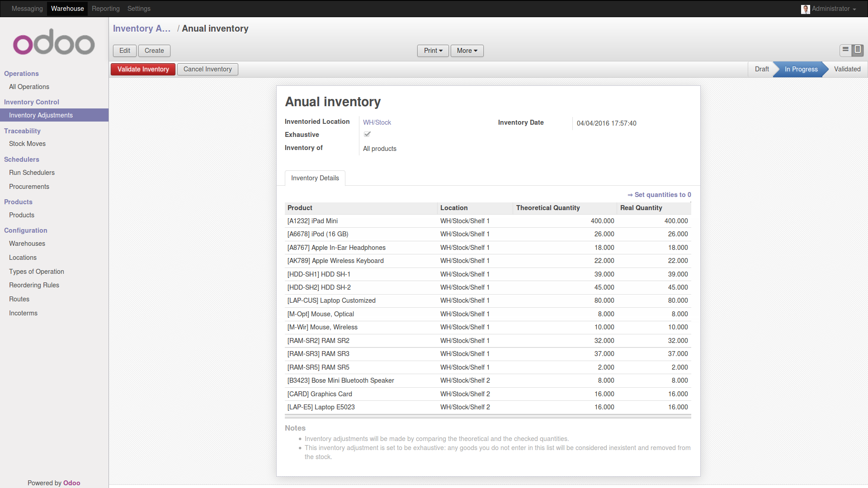Select the Validated stage in the status bar

tap(847, 69)
